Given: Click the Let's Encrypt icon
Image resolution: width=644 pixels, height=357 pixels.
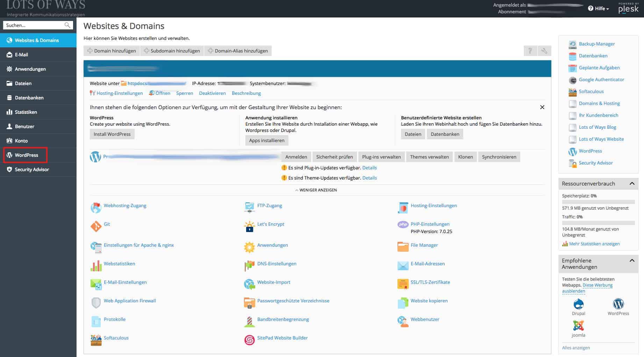Looking at the screenshot, I should [x=249, y=226].
